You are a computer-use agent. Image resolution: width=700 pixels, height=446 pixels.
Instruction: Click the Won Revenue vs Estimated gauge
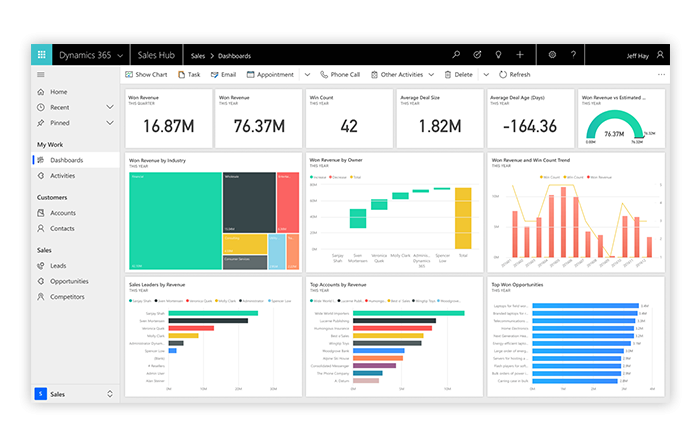(621, 118)
